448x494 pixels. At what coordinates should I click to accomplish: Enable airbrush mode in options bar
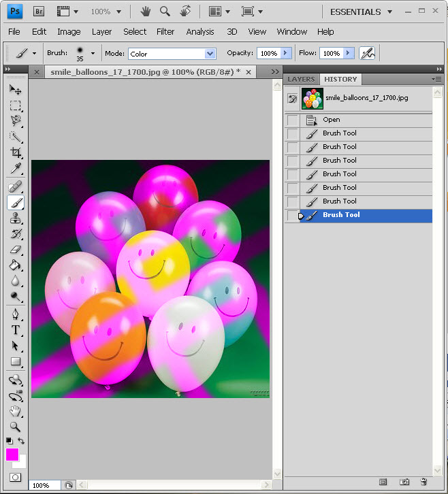(367, 53)
